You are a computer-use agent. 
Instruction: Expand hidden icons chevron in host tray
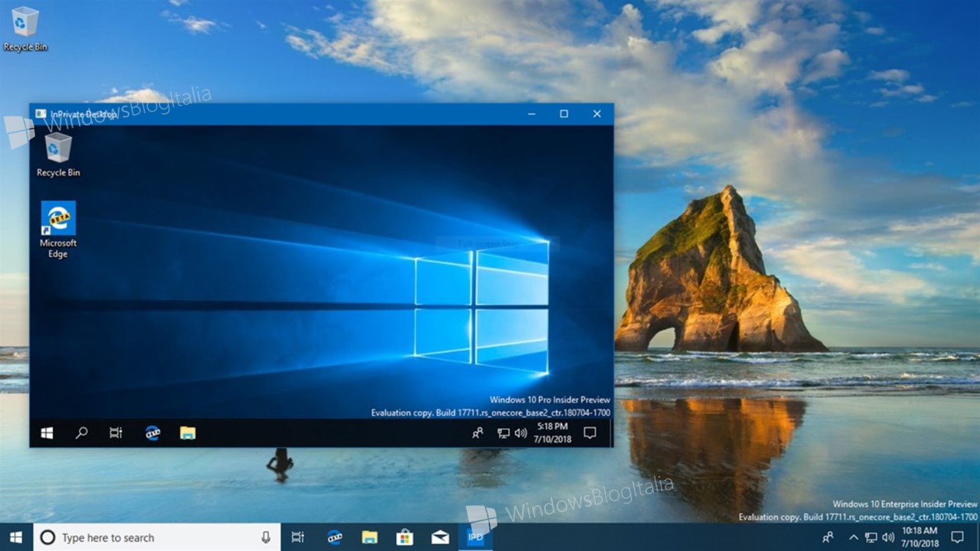point(854,537)
